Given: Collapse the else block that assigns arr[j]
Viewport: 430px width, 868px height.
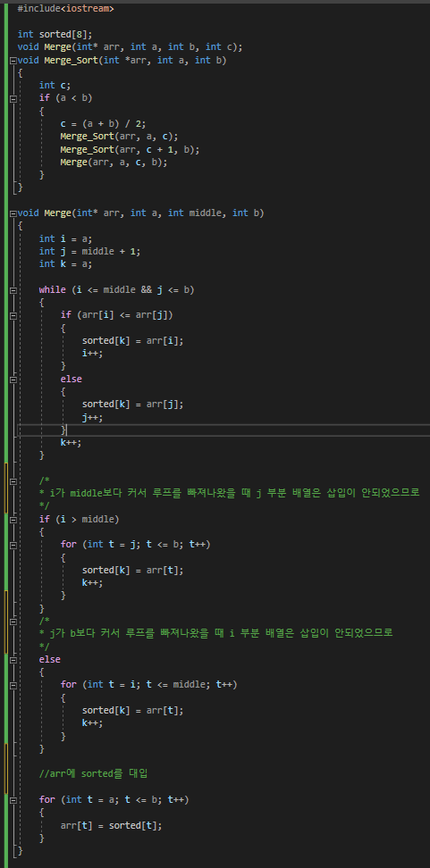Looking at the screenshot, I should [x=13, y=380].
